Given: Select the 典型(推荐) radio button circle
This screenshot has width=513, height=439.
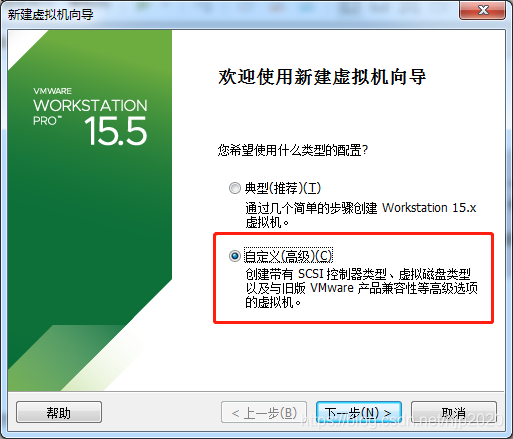Looking at the screenshot, I should 235,188.
